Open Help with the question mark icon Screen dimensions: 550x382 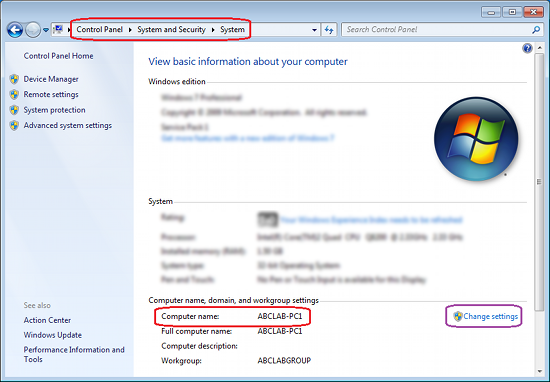point(527,48)
